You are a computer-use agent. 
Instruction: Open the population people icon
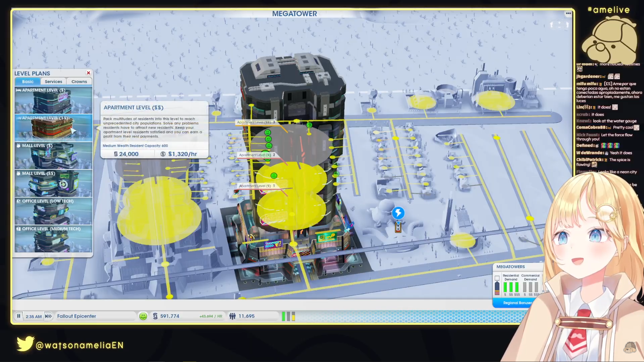(232, 316)
